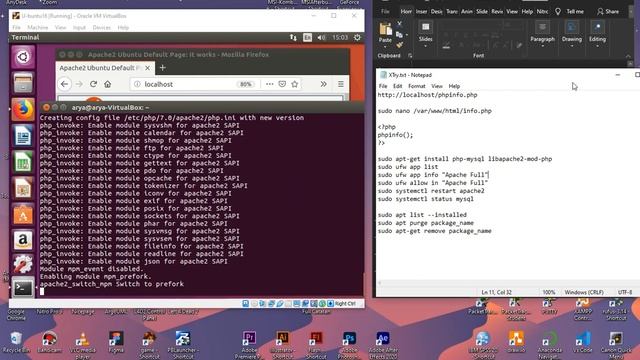Click Share button in PowerPoint

coord(607,11)
